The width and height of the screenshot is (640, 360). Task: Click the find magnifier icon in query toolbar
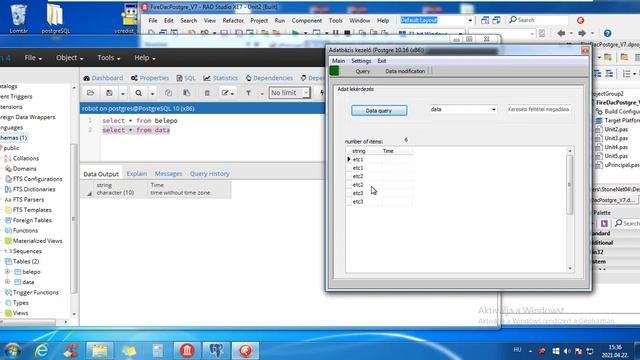click(x=139, y=93)
